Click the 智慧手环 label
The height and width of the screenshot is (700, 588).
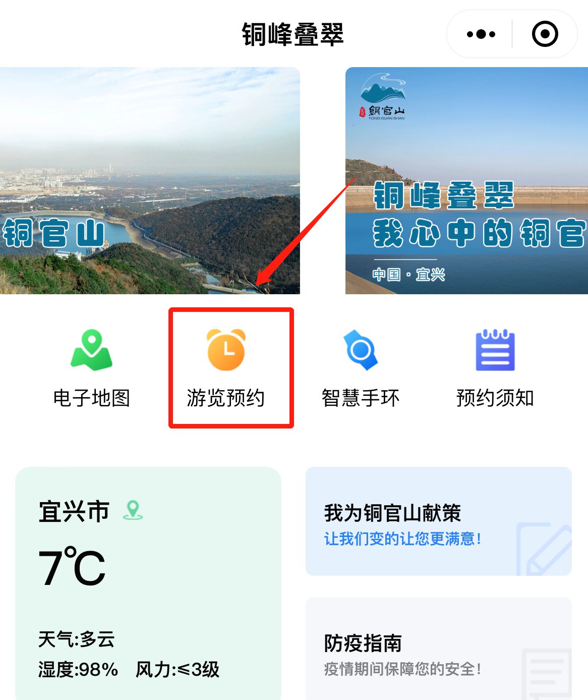(361, 398)
